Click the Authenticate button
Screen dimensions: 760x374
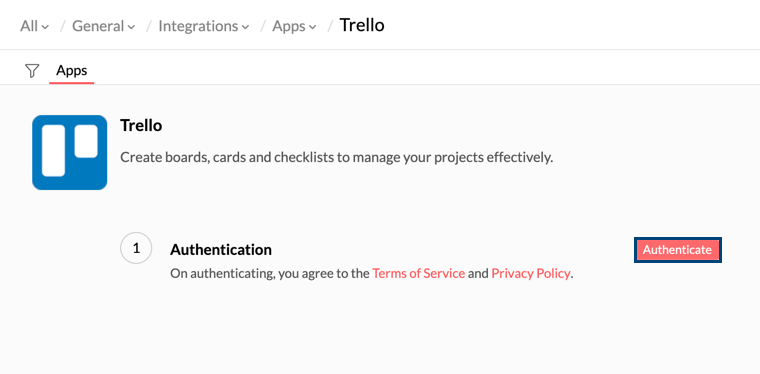pyautogui.click(x=678, y=250)
